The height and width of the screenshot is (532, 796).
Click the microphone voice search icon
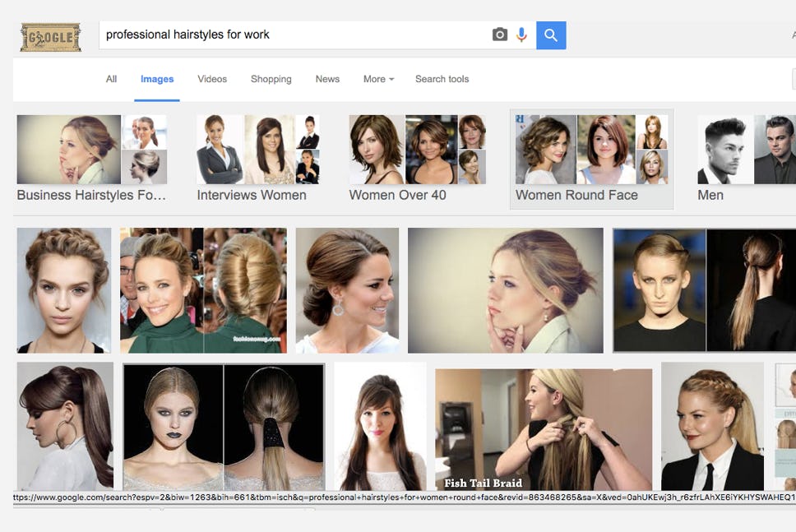(x=521, y=35)
